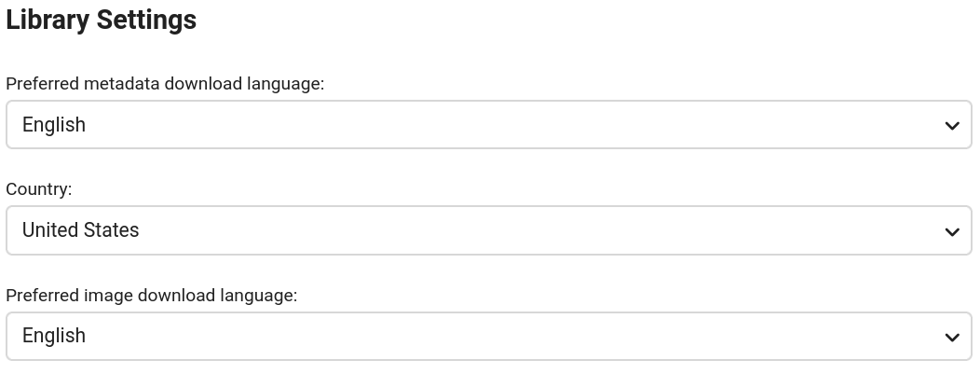Select the image language combo box
Image resolution: width=980 pixels, height=374 pixels.
click(488, 336)
